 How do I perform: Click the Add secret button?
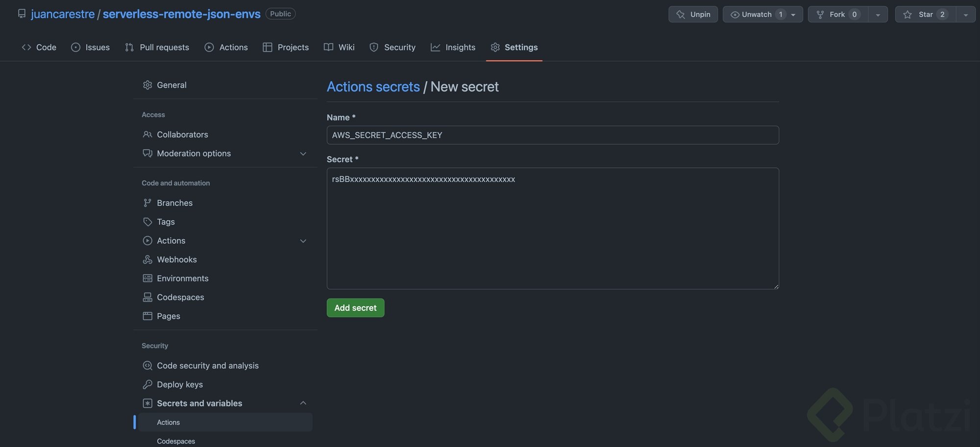(x=356, y=308)
